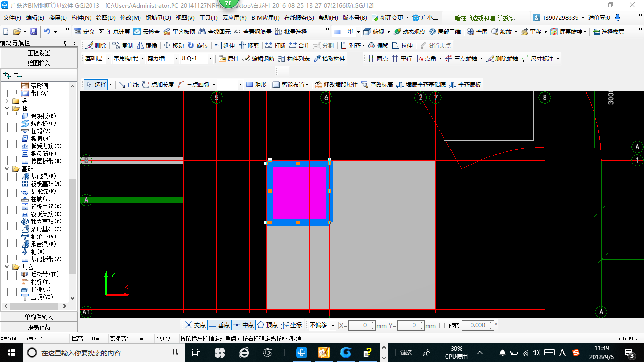Click the 工程设置 project settings button
644x362 pixels.
click(x=39, y=53)
